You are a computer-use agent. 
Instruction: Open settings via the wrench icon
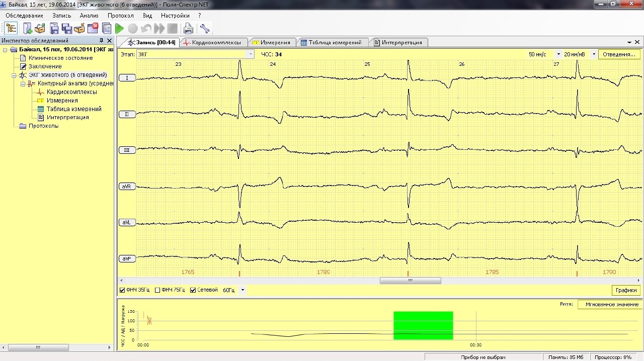tap(204, 29)
